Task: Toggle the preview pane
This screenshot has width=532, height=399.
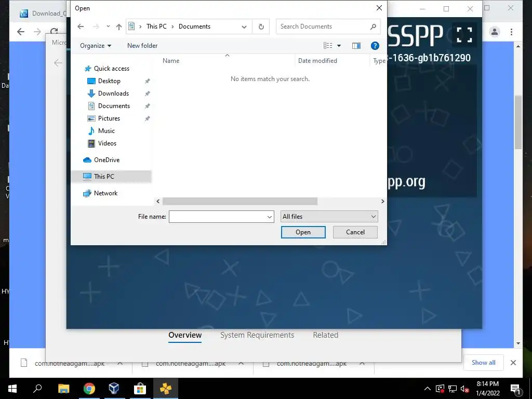Action: coord(356,46)
